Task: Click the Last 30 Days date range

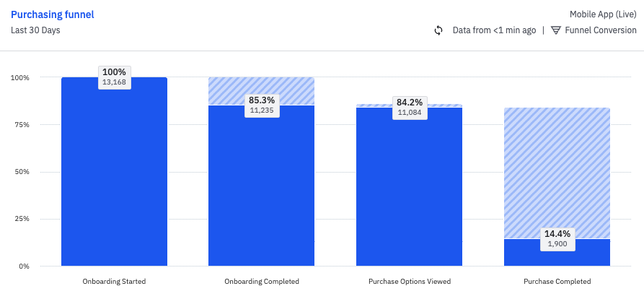Action: (x=36, y=30)
